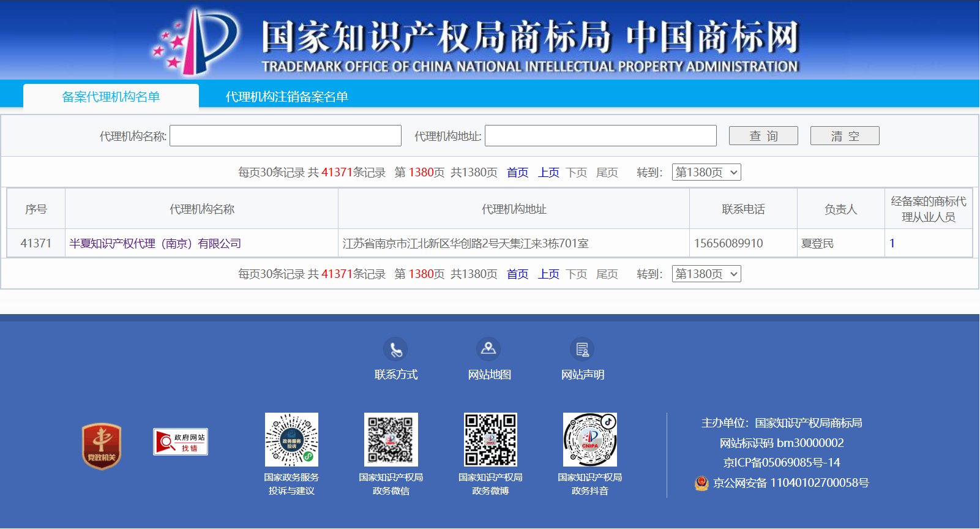Click the 党政机关 red badge icon
The width and height of the screenshot is (980, 529).
(x=102, y=446)
